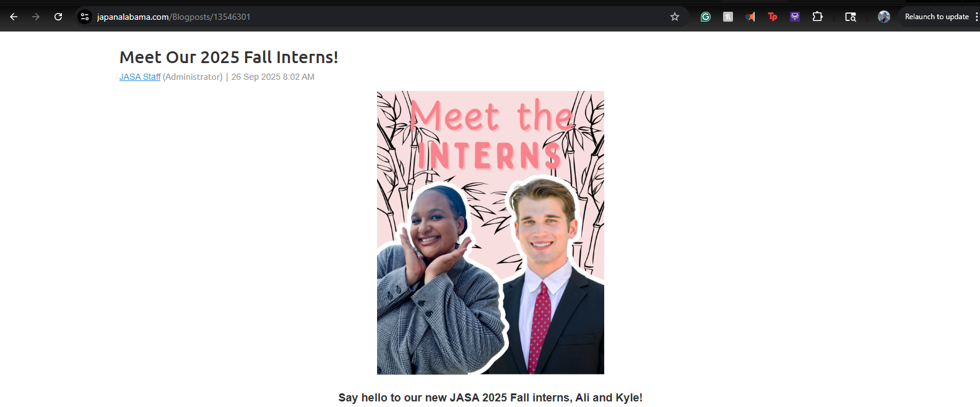Click the 'Say hello to our new JASA' text

tap(394, 398)
